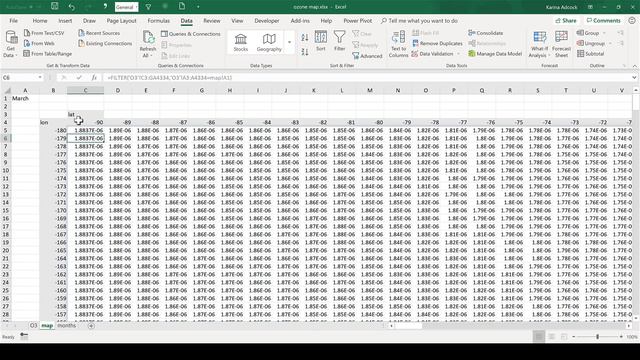Toggle the Filter funnel

point(340,41)
